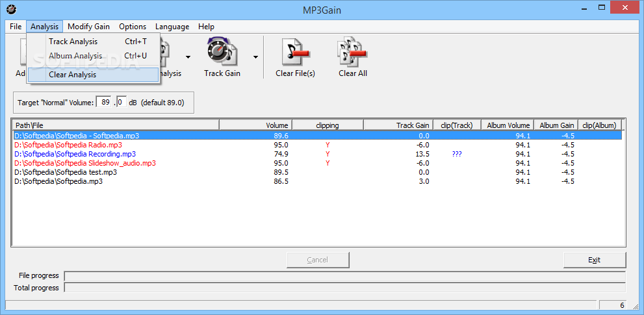Open the Options menu
The width and height of the screenshot is (644, 315).
pos(133,27)
